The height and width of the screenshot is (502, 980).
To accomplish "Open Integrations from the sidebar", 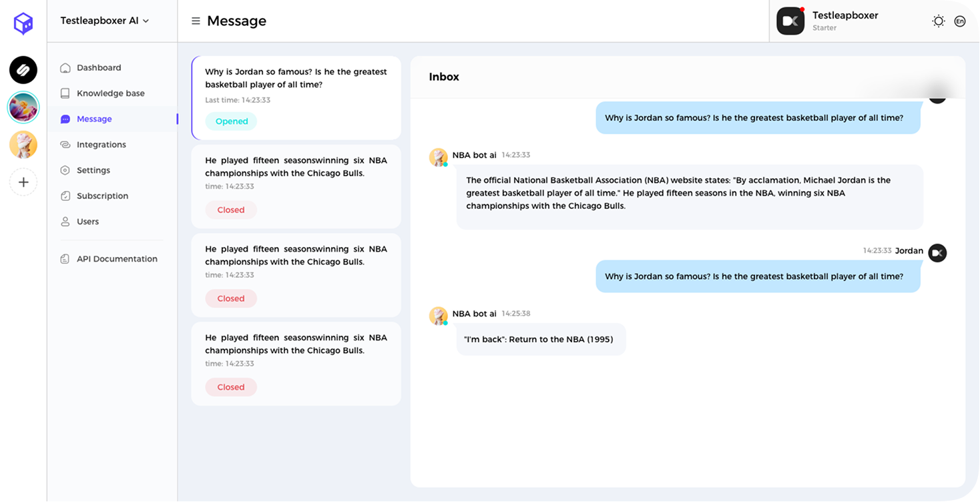I will (103, 144).
